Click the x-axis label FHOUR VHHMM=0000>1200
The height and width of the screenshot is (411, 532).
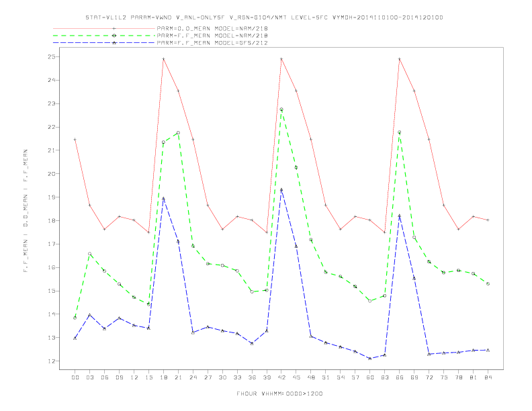tap(279, 394)
